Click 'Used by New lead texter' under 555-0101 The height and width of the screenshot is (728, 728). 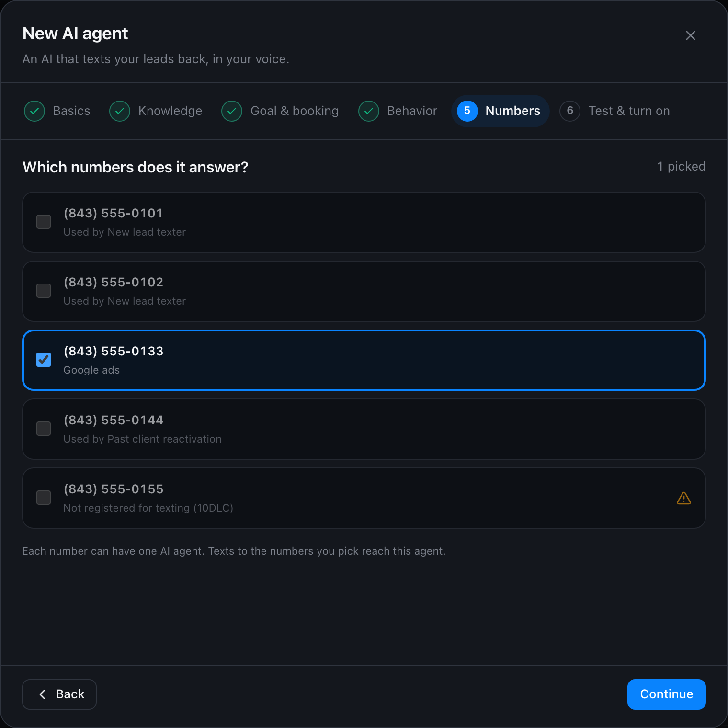pyautogui.click(x=125, y=232)
